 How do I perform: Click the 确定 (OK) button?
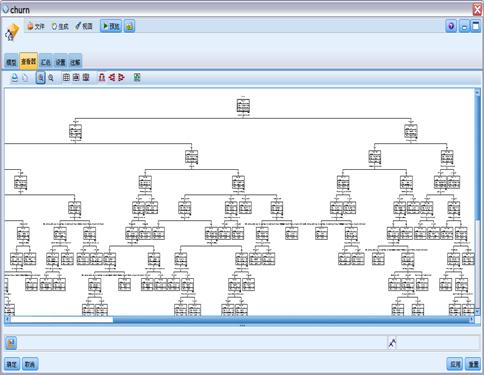click(12, 364)
